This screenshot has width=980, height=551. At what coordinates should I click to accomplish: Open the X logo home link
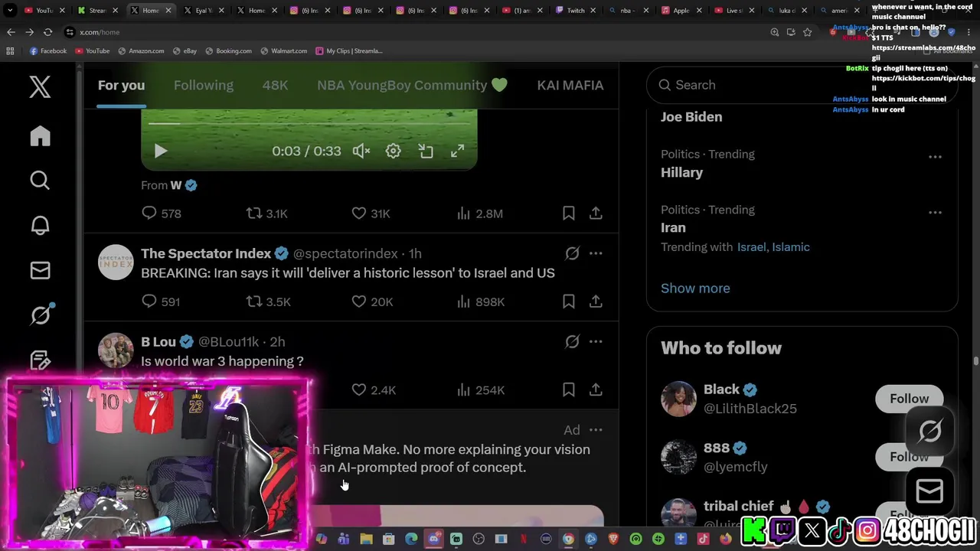pyautogui.click(x=40, y=86)
